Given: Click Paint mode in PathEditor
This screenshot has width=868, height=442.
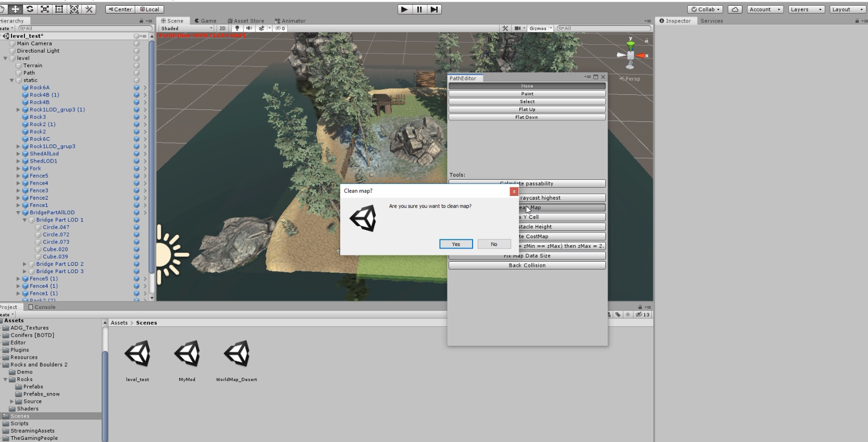Looking at the screenshot, I should click(527, 94).
